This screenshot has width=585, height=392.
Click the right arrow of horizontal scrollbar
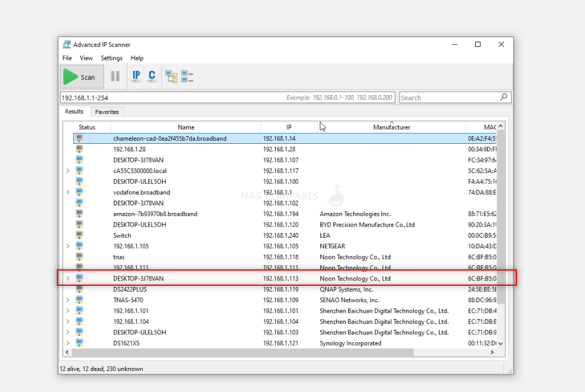pyautogui.click(x=492, y=352)
